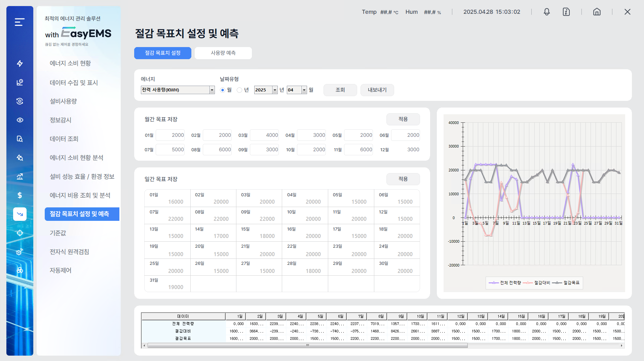Select the 월 (month) radio button

pos(223,90)
